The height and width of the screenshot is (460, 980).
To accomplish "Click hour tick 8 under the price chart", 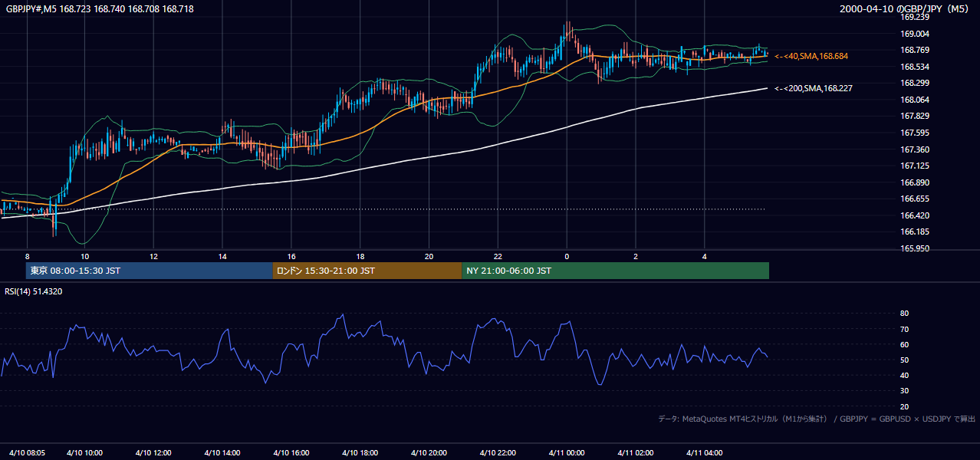I will click(27, 256).
